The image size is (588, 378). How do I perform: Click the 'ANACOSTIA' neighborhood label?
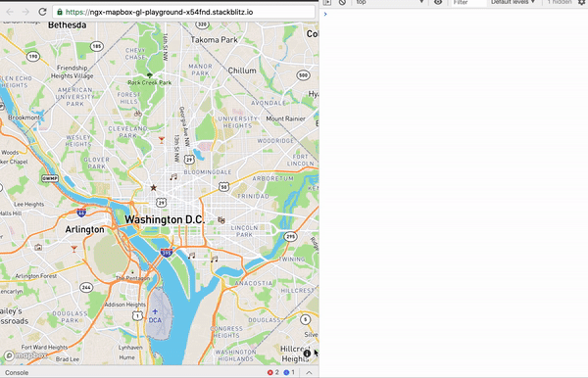254,283
